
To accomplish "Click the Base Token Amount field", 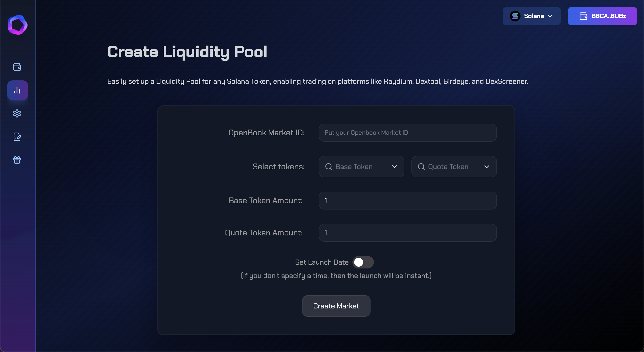I will pos(407,201).
